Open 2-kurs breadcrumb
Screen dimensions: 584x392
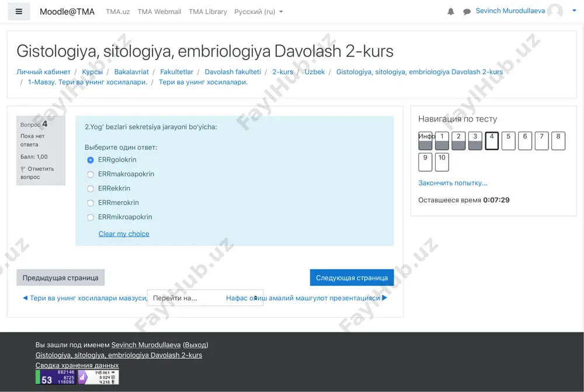click(x=283, y=72)
